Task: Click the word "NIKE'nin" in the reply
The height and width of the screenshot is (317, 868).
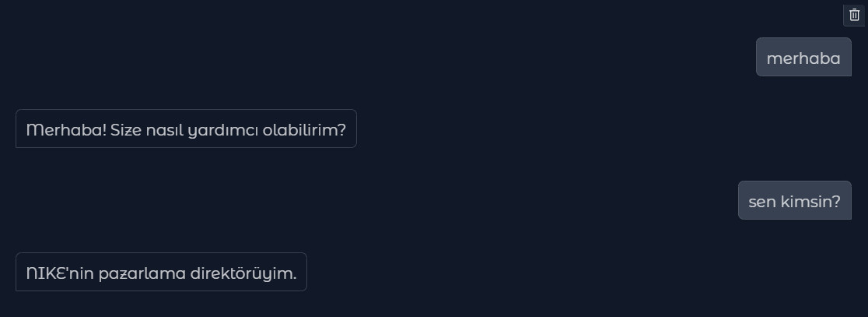Action: 60,273
